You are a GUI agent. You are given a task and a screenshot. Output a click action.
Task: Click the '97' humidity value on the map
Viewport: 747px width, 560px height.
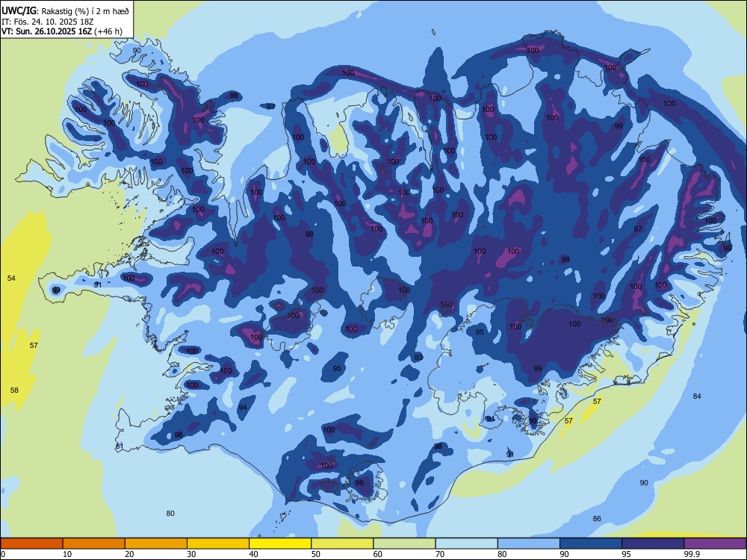[638, 229]
